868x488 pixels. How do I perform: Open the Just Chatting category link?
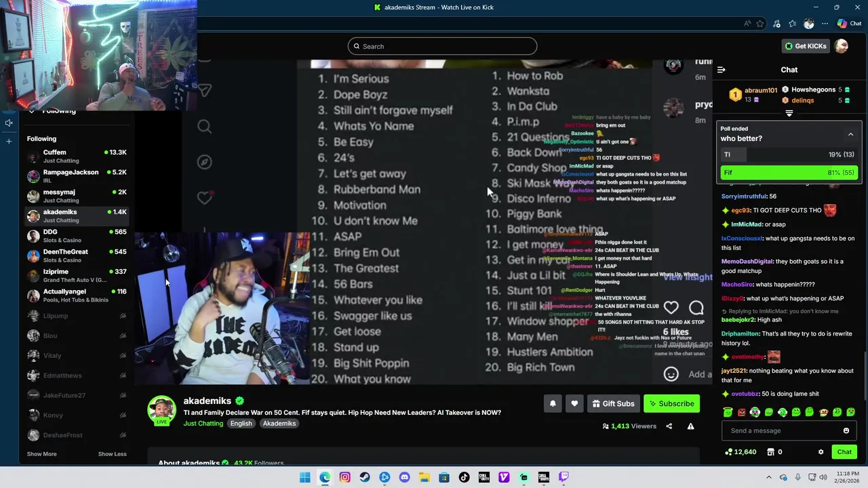203,424
